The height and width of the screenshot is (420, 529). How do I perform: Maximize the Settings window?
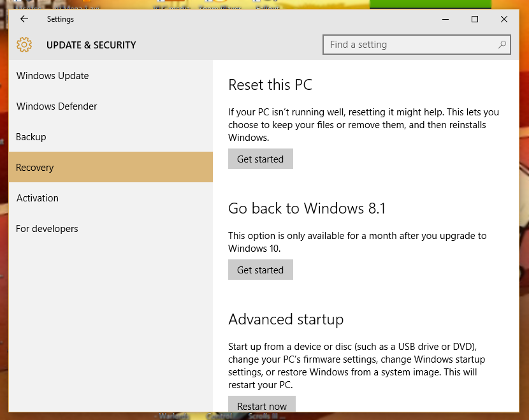point(475,19)
